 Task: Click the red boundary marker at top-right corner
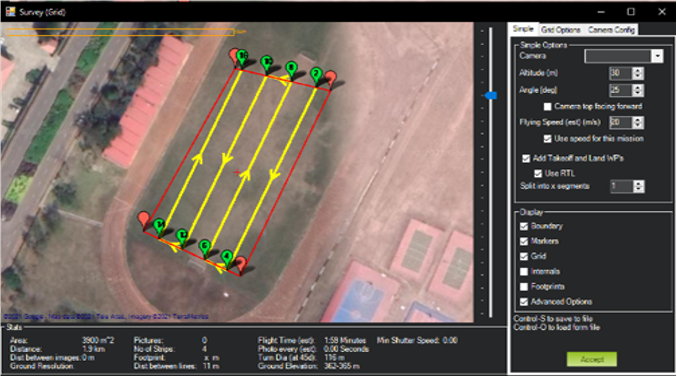pos(331,80)
